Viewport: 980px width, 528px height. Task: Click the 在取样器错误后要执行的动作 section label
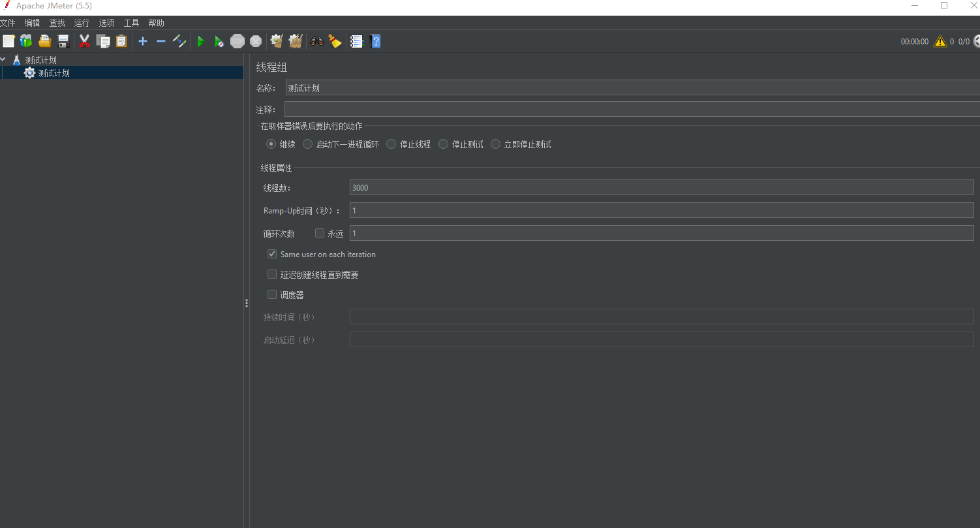[x=311, y=126]
